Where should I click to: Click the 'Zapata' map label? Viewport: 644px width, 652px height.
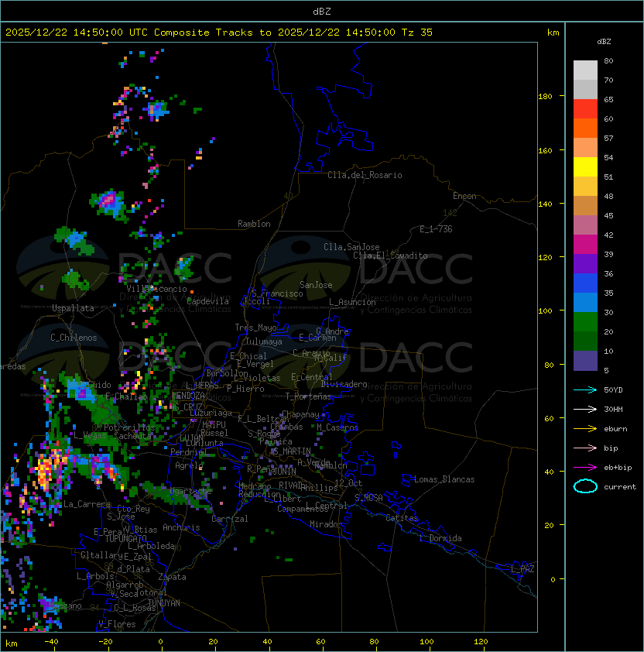[172, 577]
